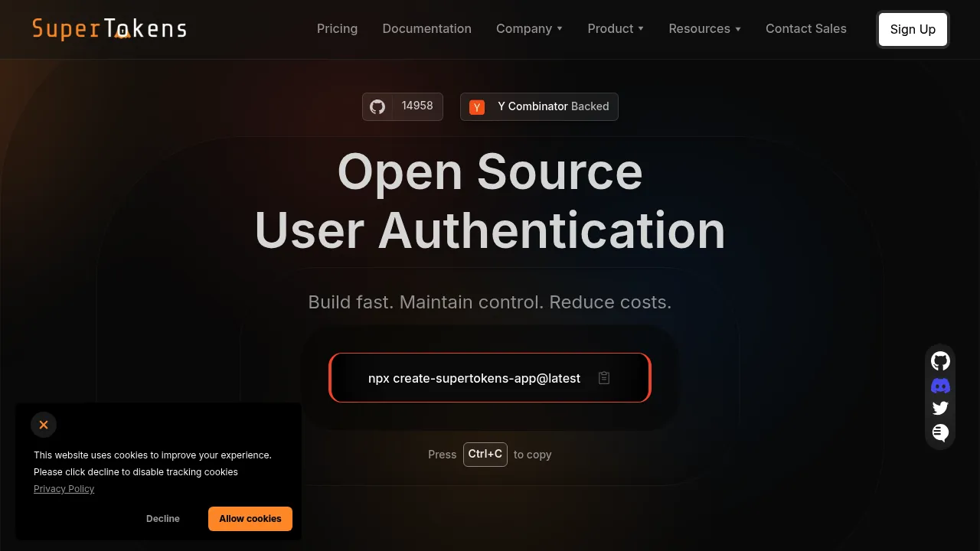Open Twitter from the right floating sidebar
The height and width of the screenshot is (551, 980).
pyautogui.click(x=940, y=409)
